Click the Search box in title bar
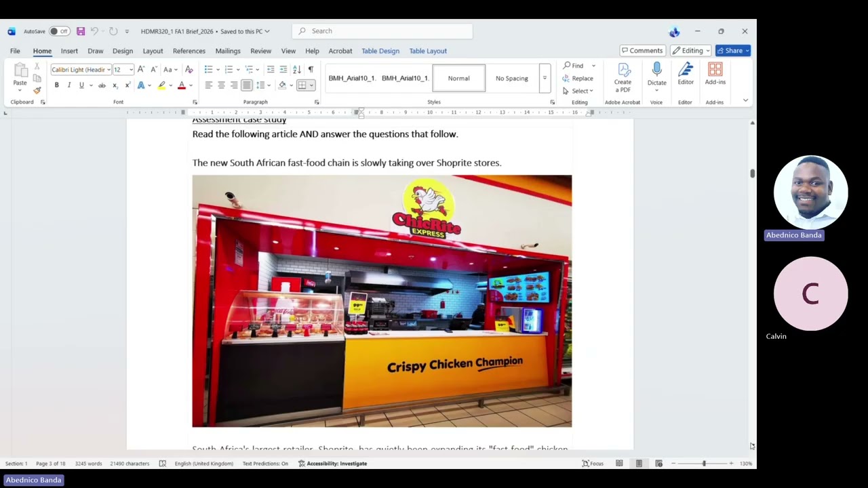 click(x=382, y=31)
